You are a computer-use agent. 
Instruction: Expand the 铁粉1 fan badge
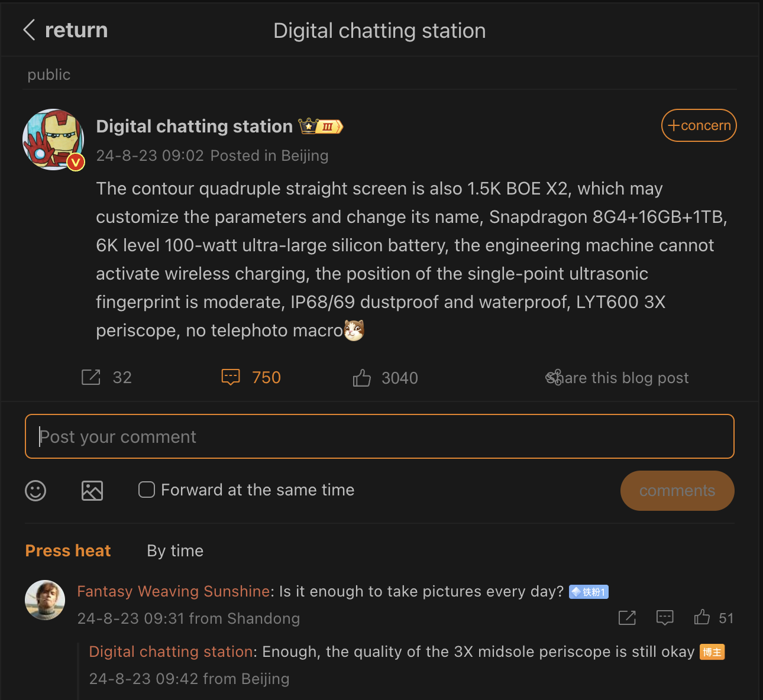[589, 591]
